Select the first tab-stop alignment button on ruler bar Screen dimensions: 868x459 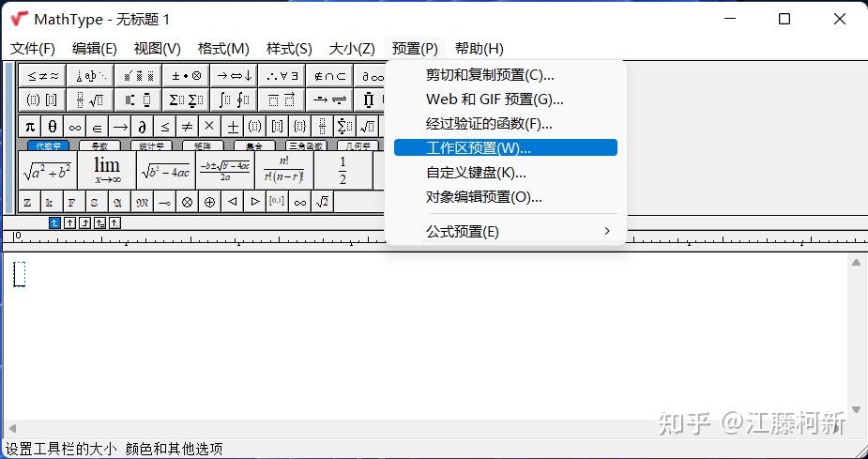coord(54,223)
